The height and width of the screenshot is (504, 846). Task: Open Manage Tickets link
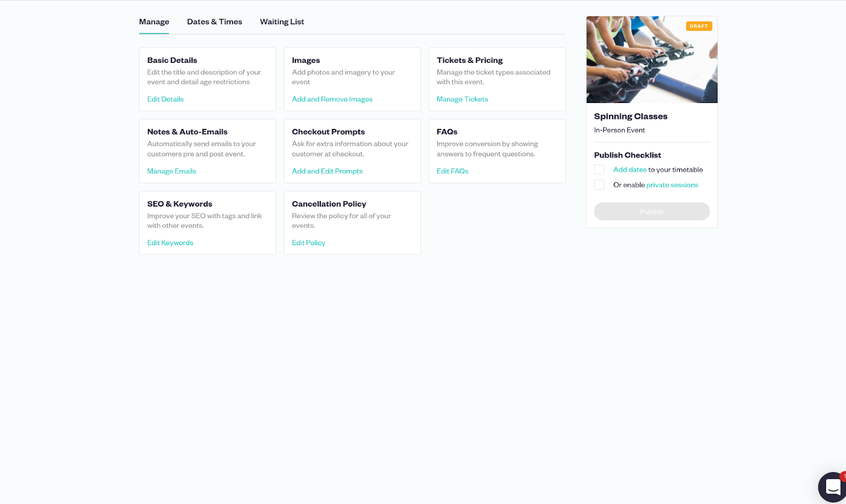[462, 99]
